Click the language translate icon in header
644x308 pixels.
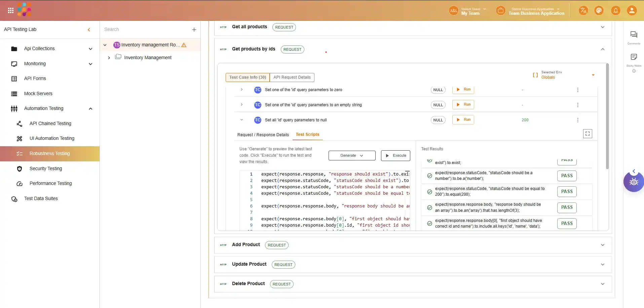583,11
